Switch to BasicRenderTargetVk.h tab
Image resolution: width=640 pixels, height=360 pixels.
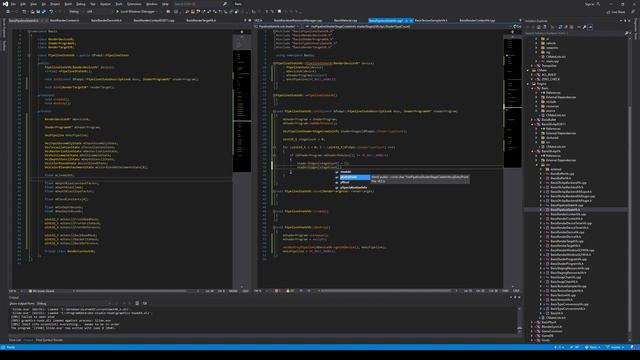pos(201,20)
